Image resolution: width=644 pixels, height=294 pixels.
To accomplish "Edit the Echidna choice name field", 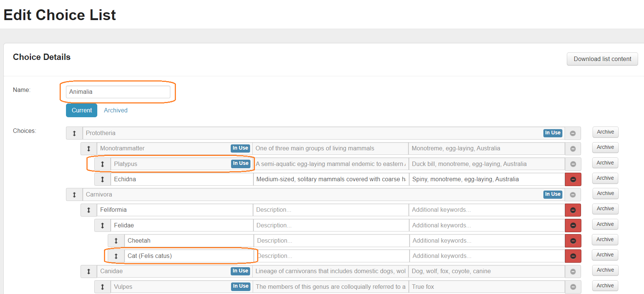I will (182, 179).
